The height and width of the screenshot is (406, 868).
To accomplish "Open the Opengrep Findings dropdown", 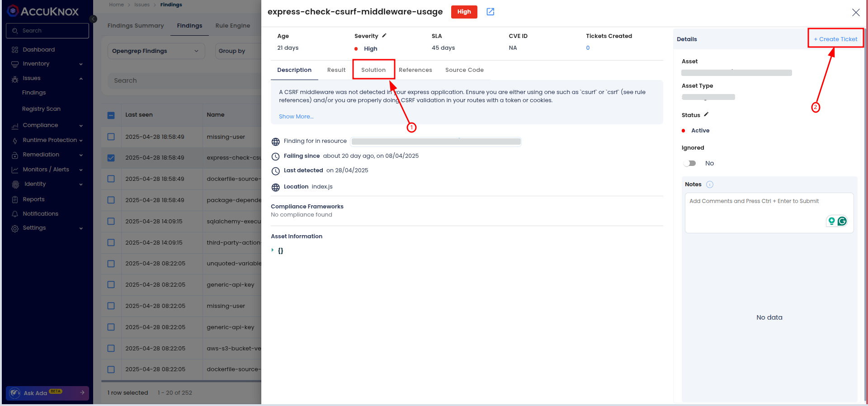I will pyautogui.click(x=156, y=51).
